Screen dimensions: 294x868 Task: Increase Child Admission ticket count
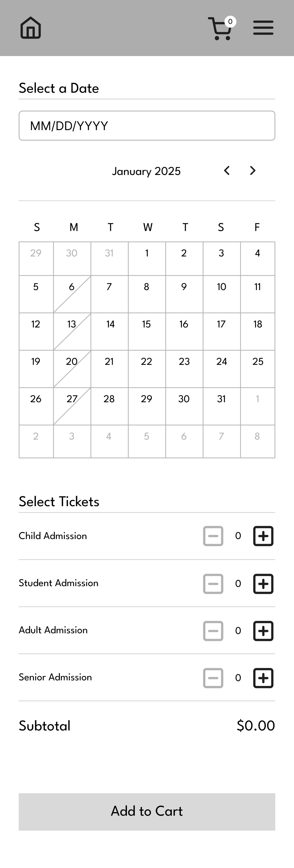coord(263,536)
